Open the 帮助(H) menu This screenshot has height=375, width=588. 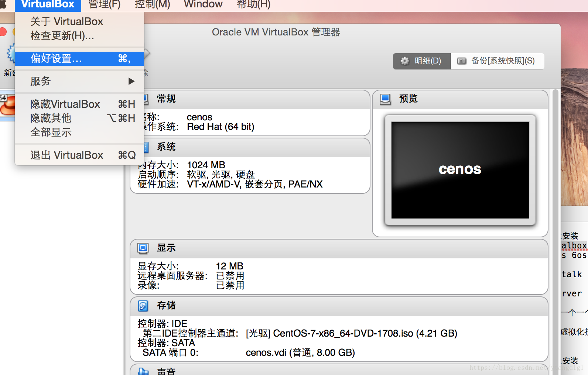pyautogui.click(x=253, y=4)
